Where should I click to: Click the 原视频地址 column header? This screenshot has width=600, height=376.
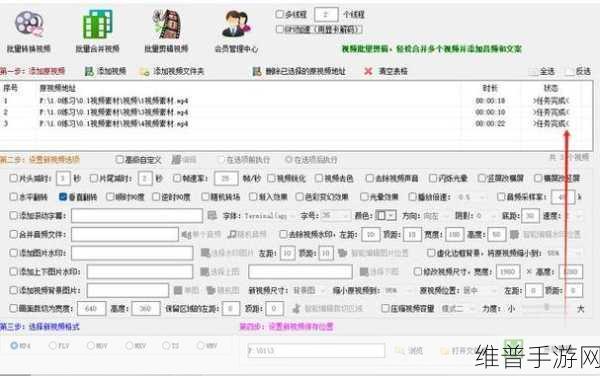point(57,88)
